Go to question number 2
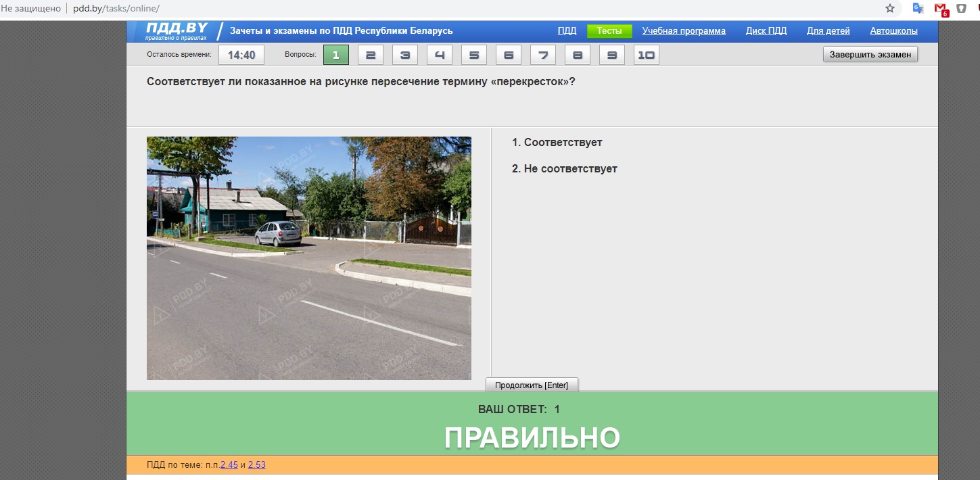The width and height of the screenshot is (980, 480). 371,55
